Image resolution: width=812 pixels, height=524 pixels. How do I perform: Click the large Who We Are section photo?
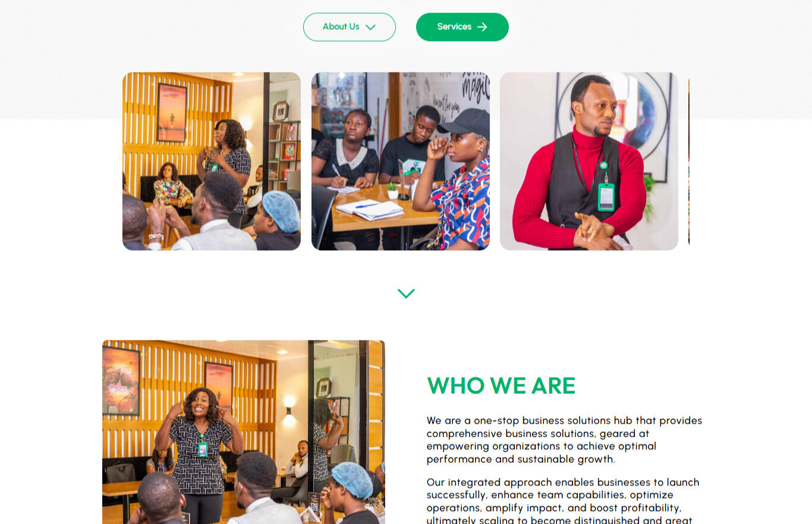pyautogui.click(x=244, y=432)
